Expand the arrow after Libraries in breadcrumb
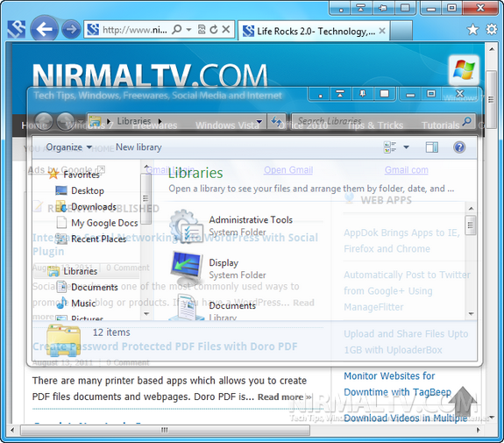This screenshot has width=504, height=443. tap(160, 121)
